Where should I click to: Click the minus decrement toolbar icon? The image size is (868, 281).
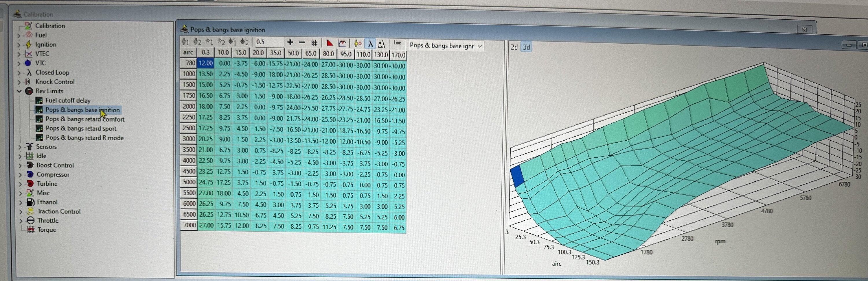(x=302, y=42)
